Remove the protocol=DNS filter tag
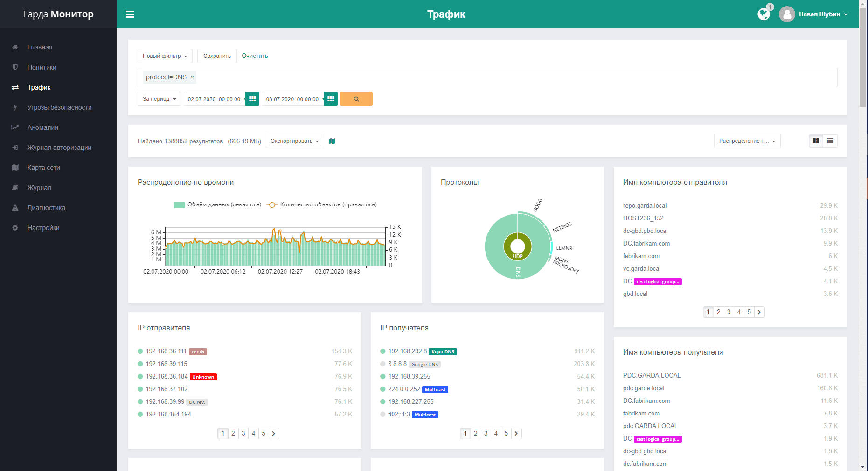This screenshot has width=868, height=471. click(x=192, y=77)
